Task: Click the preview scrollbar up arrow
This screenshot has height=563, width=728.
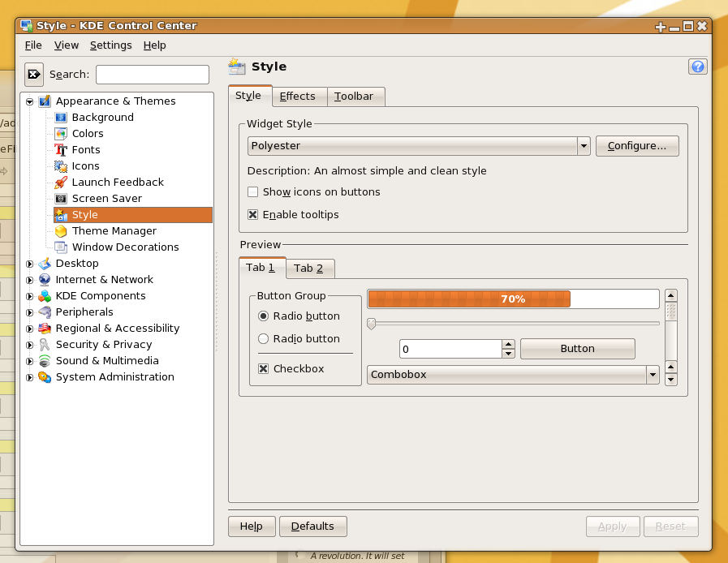Action: pyautogui.click(x=671, y=295)
